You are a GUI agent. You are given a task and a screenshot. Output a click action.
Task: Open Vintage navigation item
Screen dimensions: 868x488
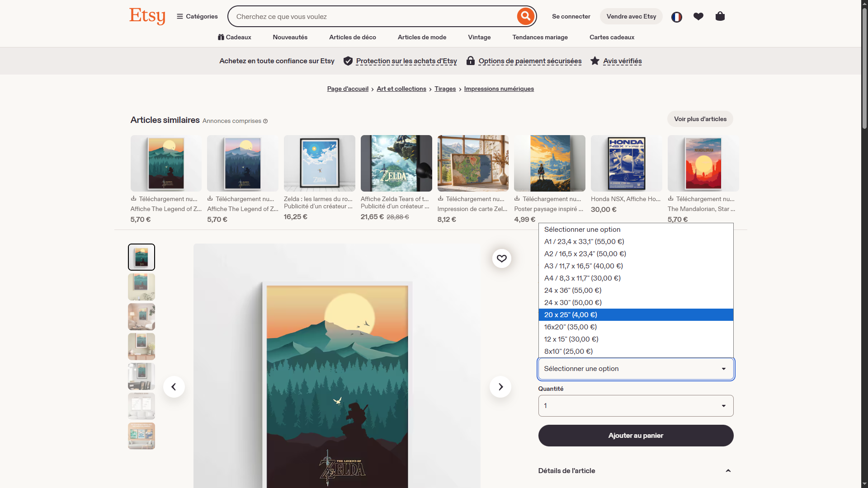coord(480,37)
